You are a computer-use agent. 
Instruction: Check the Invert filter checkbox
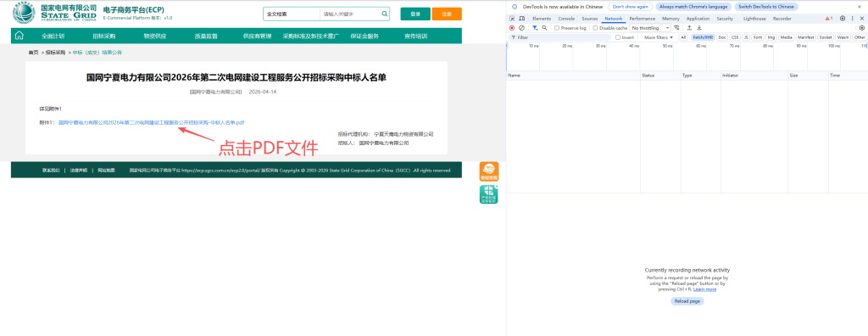pyautogui.click(x=618, y=37)
